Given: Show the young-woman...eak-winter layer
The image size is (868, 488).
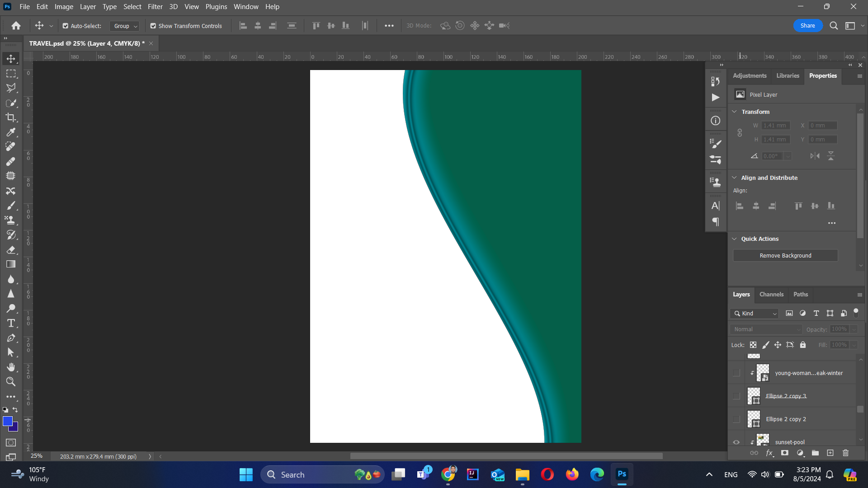Looking at the screenshot, I should click(x=736, y=373).
